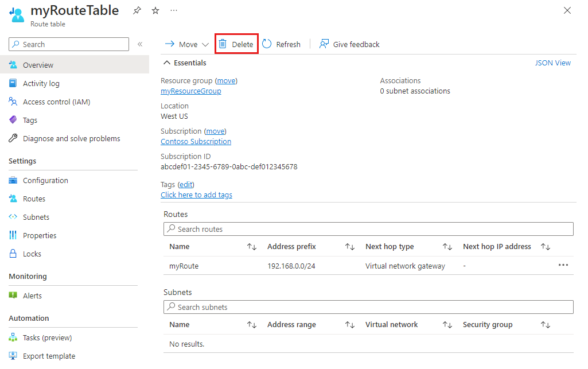The image size is (588, 369).
Task: Toggle sorting on the Name column in Routes
Action: tap(251, 246)
